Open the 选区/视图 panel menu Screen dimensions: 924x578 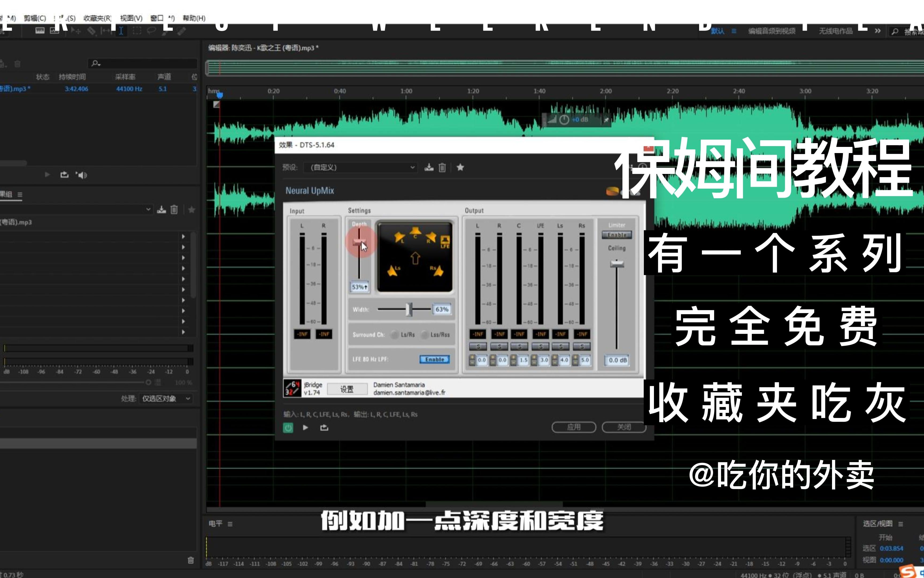point(901,524)
